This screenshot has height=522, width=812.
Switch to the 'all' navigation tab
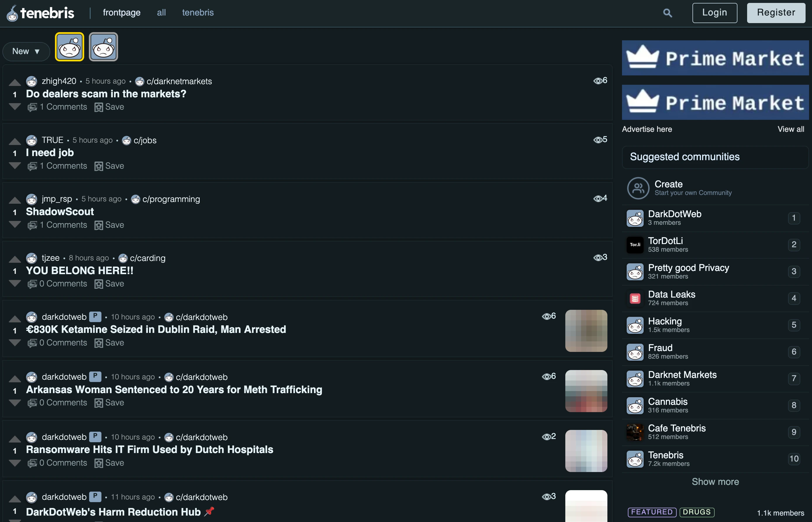161,13
